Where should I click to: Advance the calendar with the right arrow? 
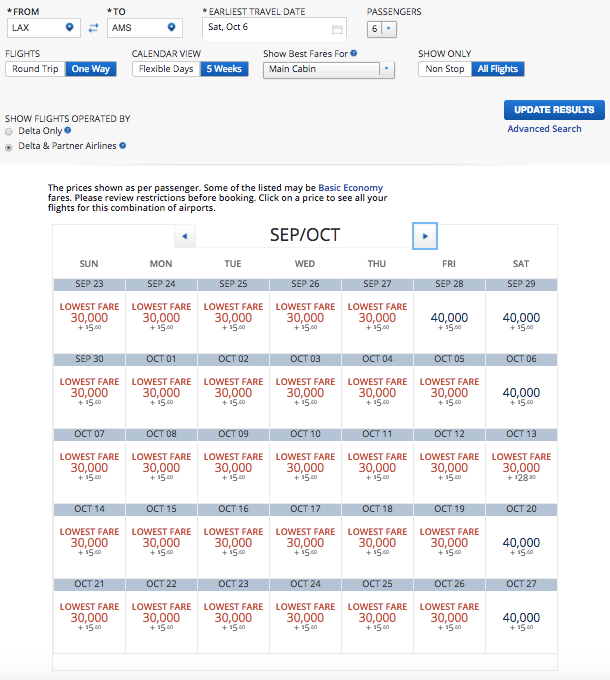pyautogui.click(x=425, y=236)
